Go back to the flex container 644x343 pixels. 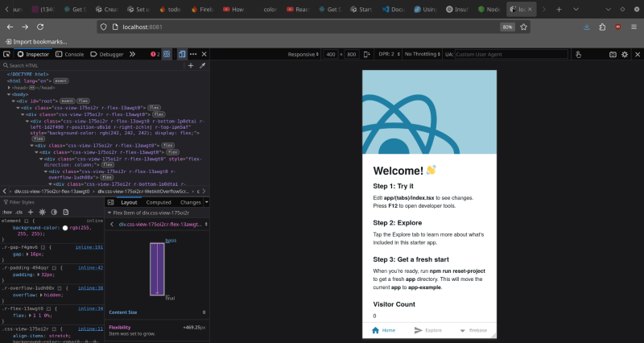(112, 225)
